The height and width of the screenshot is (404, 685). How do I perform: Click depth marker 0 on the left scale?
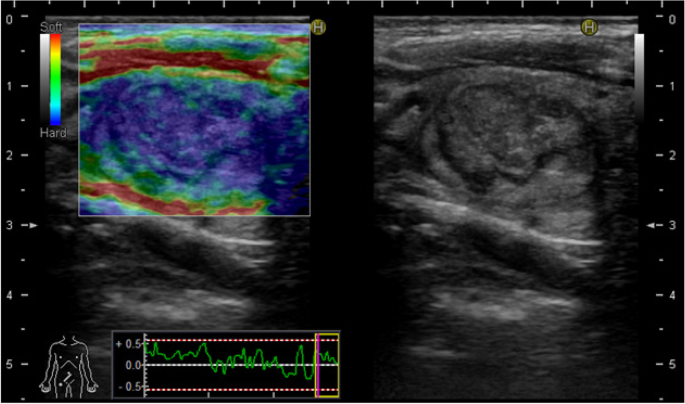(x=9, y=19)
